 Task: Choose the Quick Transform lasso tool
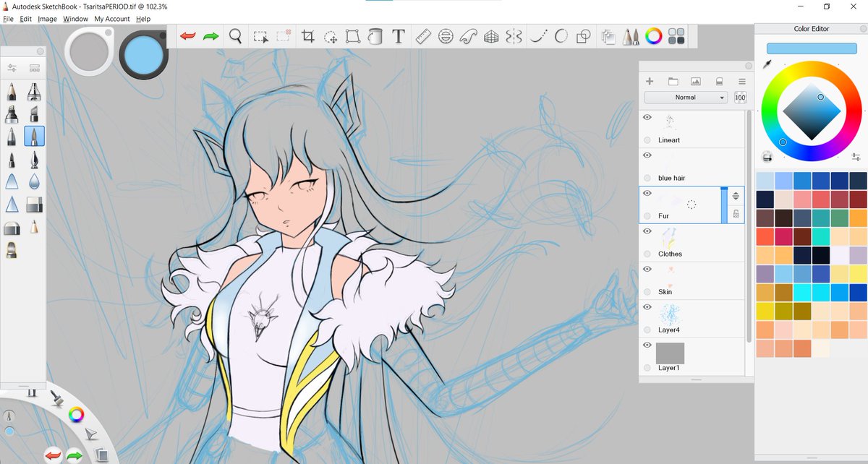330,36
